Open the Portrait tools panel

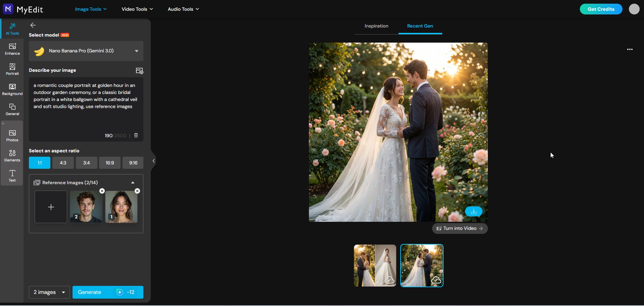(x=12, y=69)
